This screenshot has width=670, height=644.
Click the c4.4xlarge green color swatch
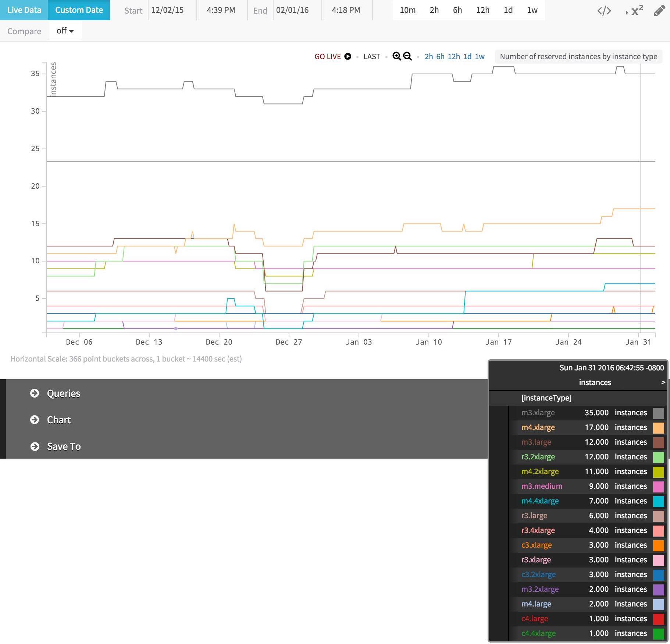point(659,633)
